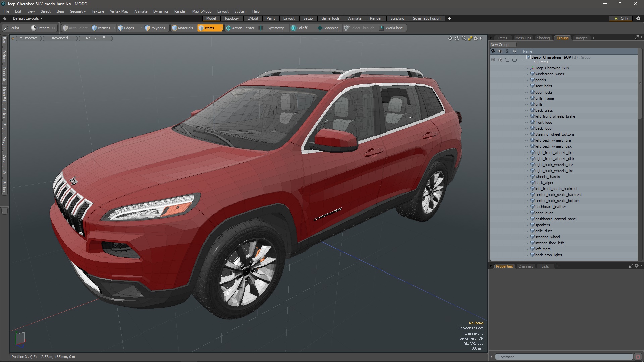
Task: Open the Perspective view type dropdown
Action: [28, 38]
